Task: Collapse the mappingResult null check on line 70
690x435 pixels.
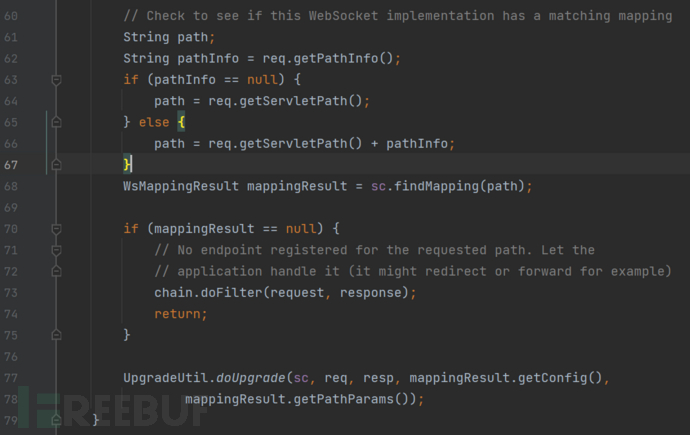Action: coord(57,228)
